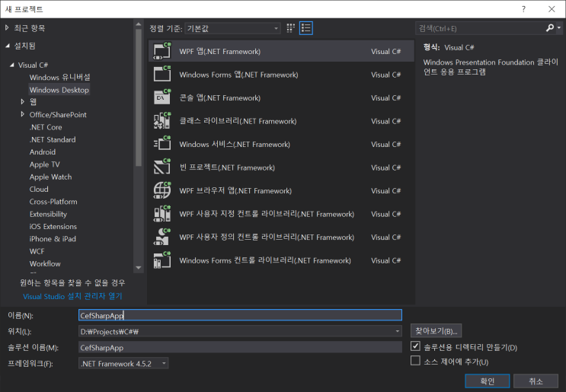Click '빈 프로젝트(.NET Framework)' template name
Screen dimensions: 566x392
[227, 167]
